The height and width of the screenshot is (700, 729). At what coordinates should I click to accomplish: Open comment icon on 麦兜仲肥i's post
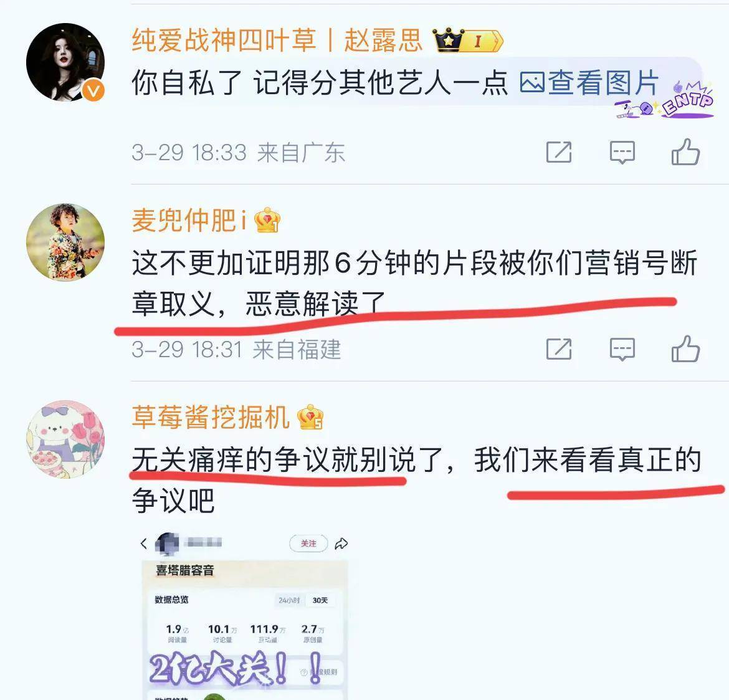pyautogui.click(x=622, y=349)
